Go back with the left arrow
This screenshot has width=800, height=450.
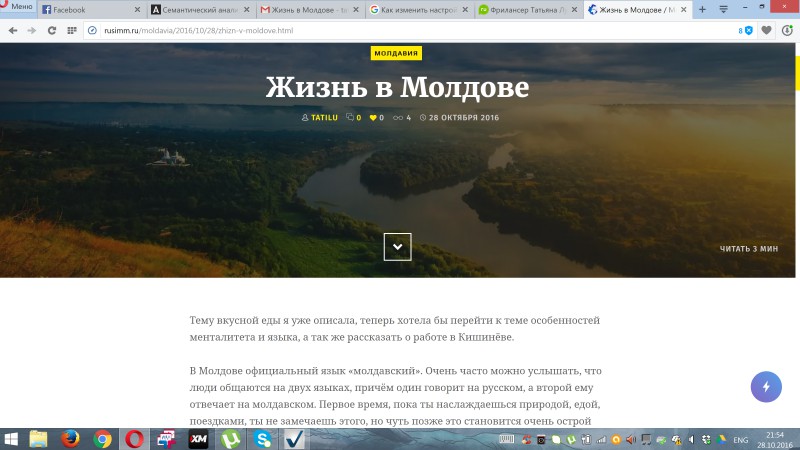coord(13,31)
